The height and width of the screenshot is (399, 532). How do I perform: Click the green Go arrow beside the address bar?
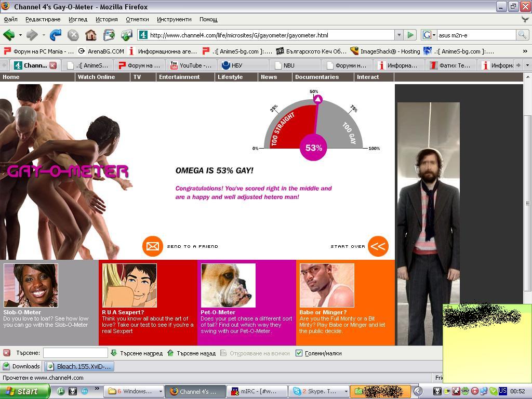pyautogui.click(x=410, y=35)
